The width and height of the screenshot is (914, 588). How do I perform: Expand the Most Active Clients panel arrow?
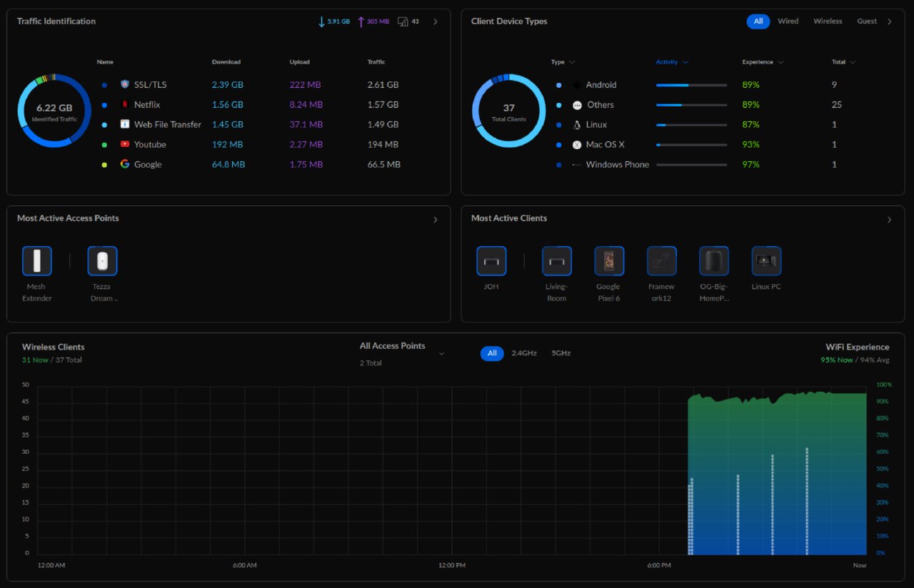click(889, 220)
